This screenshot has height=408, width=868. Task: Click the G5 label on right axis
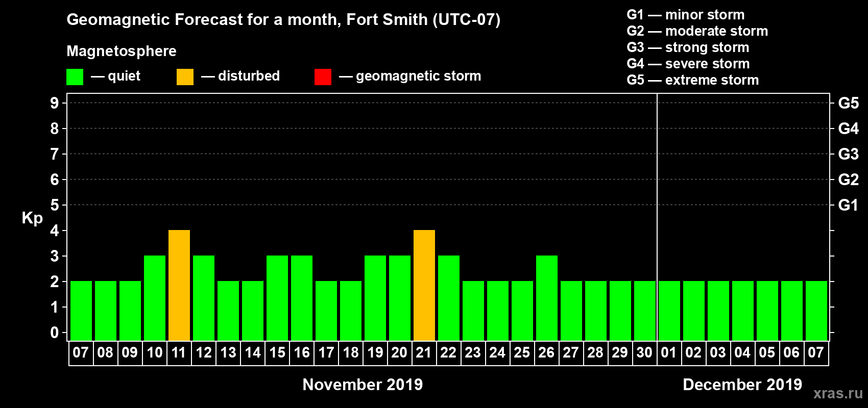848,103
